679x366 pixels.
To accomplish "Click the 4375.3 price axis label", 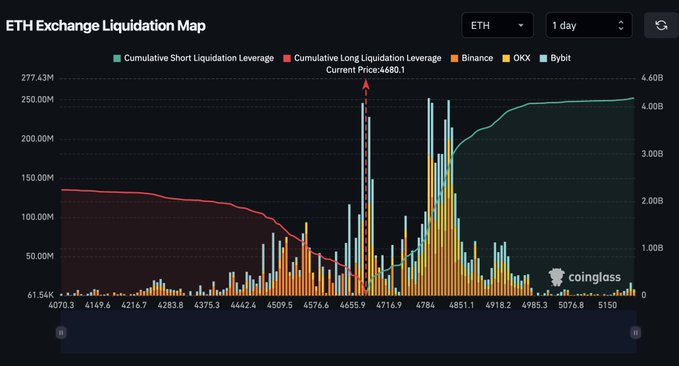I will click(x=207, y=305).
